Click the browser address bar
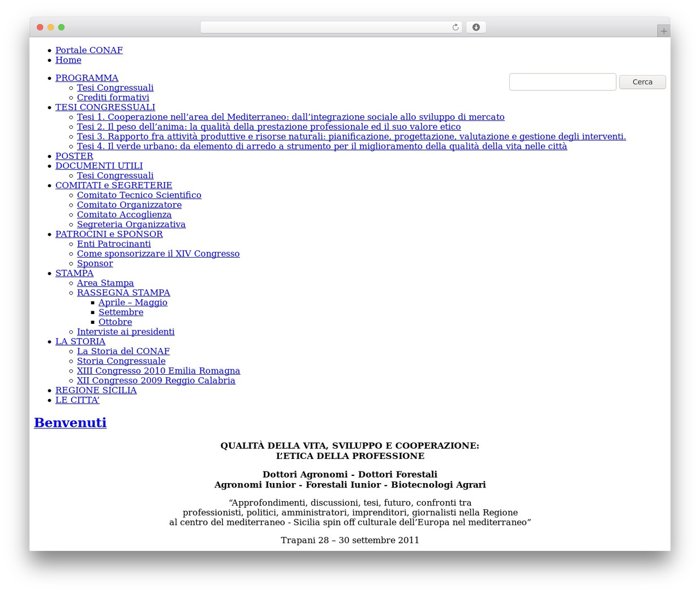 coord(331,27)
